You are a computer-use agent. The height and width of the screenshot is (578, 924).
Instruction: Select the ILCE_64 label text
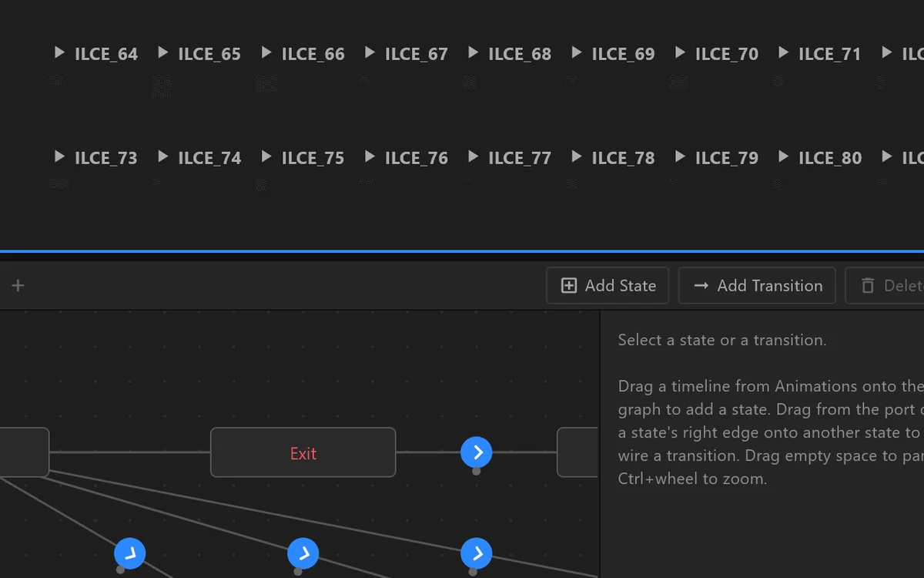tap(106, 54)
